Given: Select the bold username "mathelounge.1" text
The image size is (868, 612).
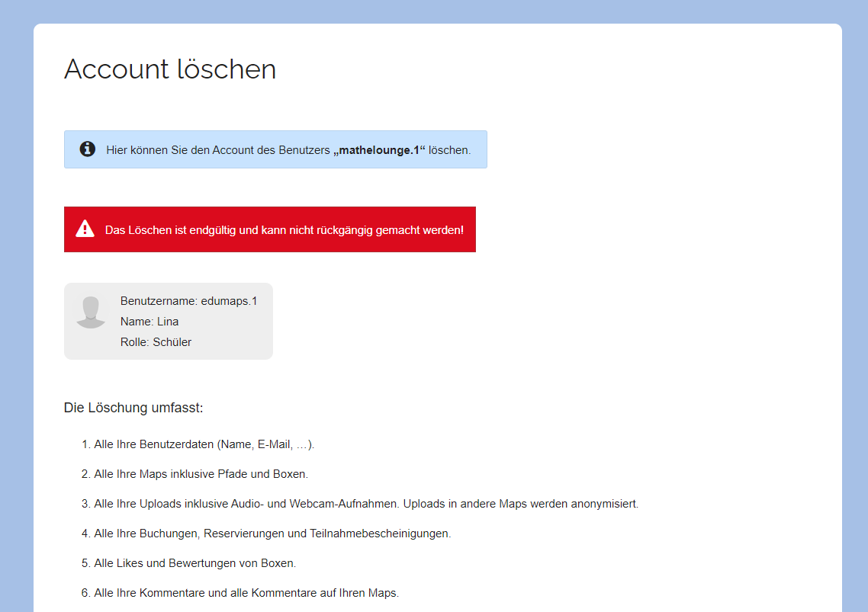Looking at the screenshot, I should tap(379, 150).
